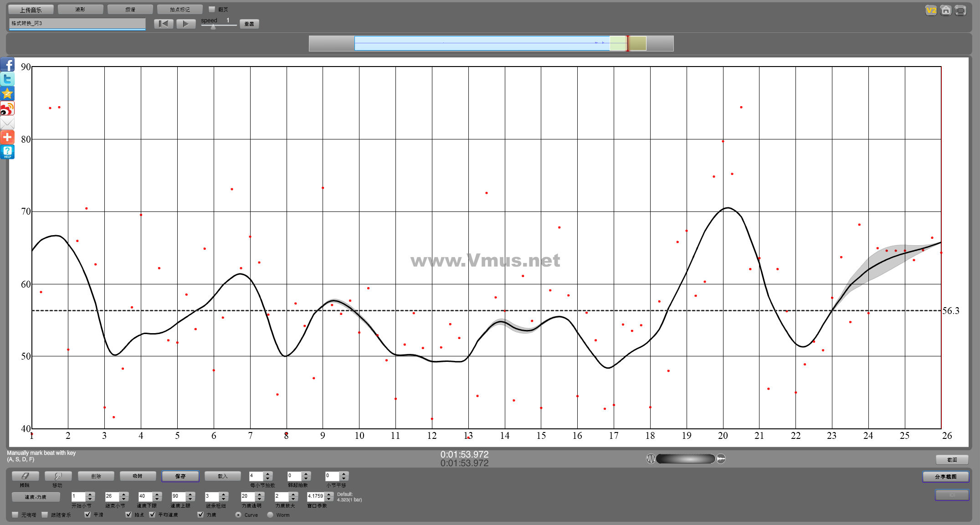The width and height of the screenshot is (980, 525).
Task: Toggle the 平滑 smoothing checkbox
Action: (87, 515)
